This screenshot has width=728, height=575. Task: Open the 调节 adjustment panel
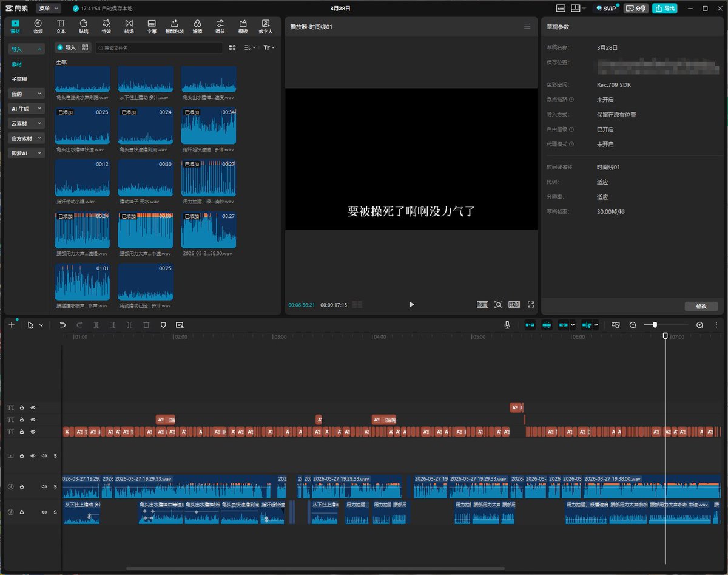click(x=220, y=26)
